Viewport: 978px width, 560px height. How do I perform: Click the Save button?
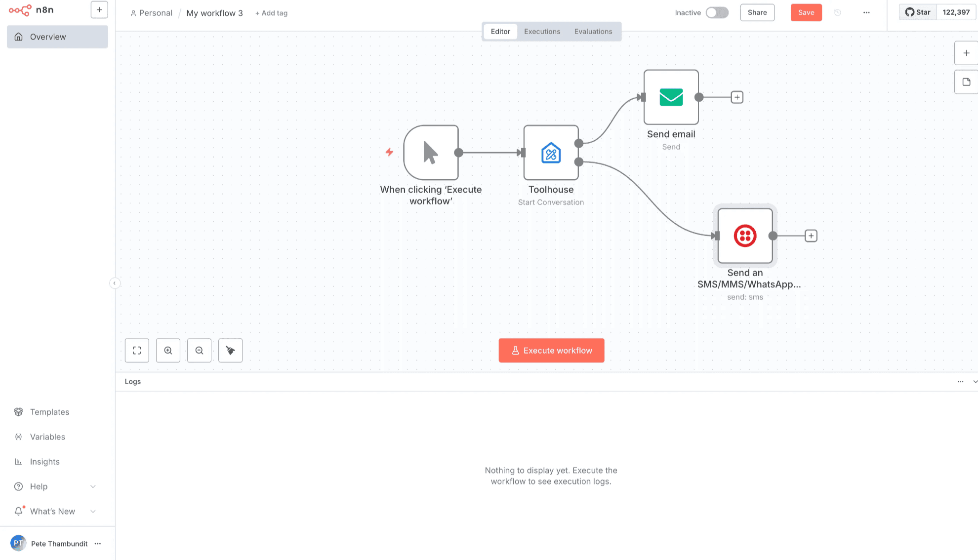(806, 13)
